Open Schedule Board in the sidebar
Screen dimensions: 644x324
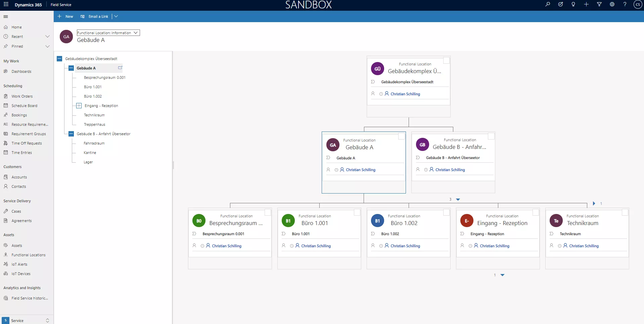click(24, 106)
